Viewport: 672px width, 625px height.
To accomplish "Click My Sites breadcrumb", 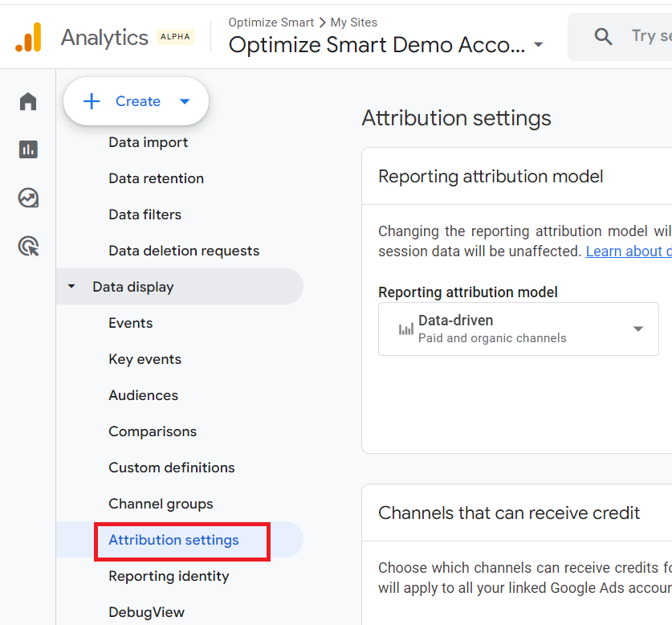I will coord(353,22).
